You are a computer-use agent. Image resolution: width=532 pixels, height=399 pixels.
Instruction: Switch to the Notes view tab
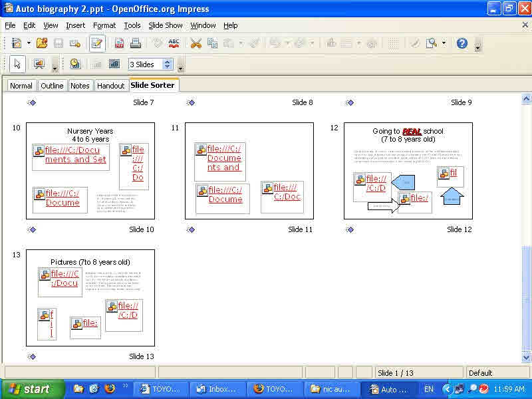click(80, 86)
